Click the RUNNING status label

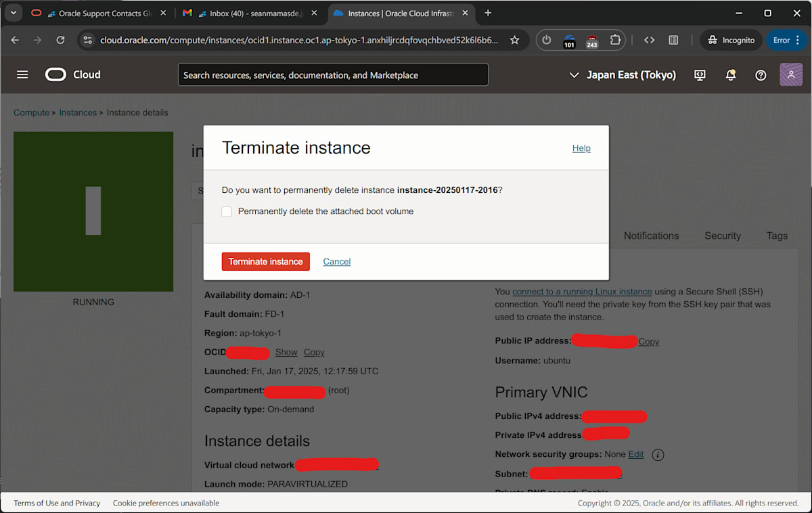point(93,302)
